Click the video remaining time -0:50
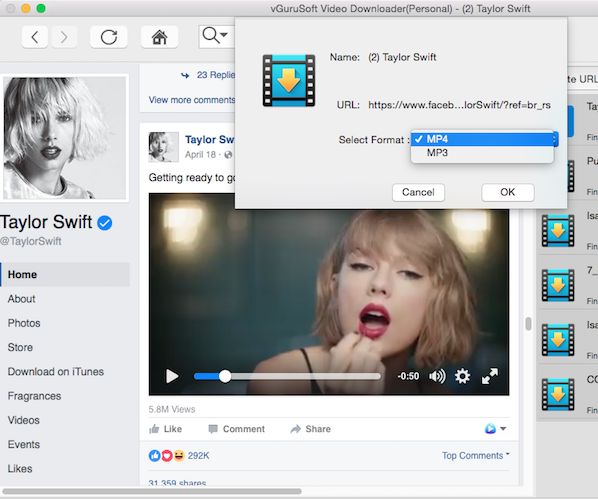 point(408,376)
